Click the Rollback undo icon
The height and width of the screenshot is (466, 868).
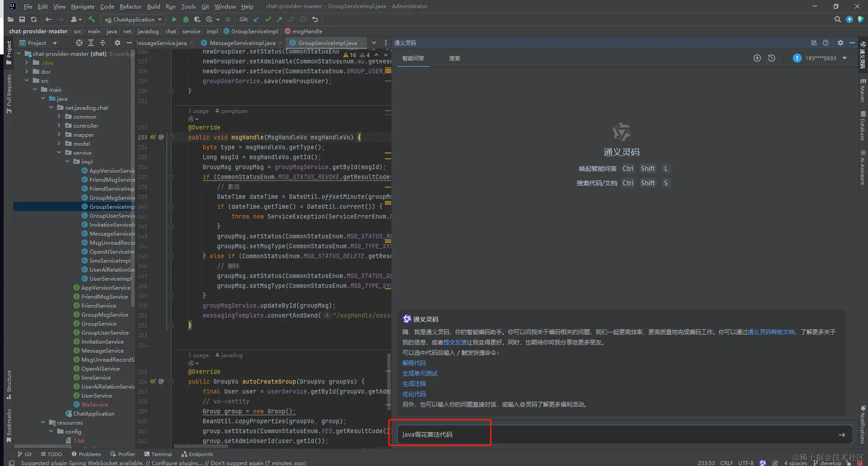point(315,19)
